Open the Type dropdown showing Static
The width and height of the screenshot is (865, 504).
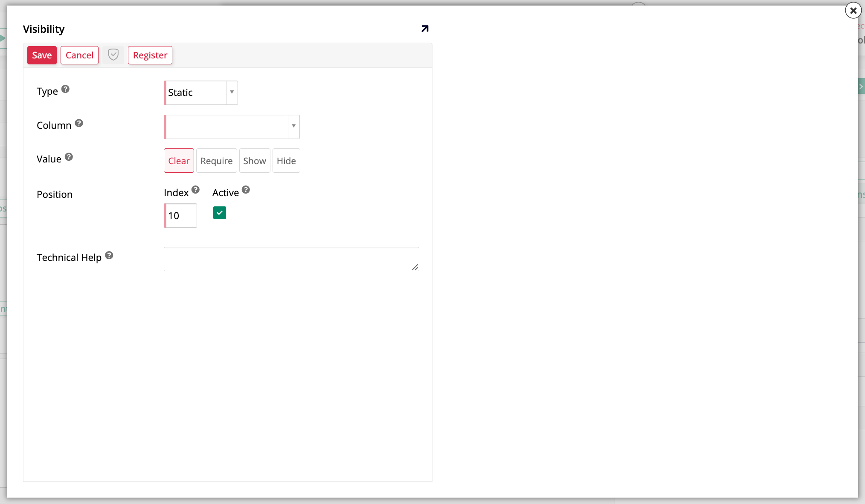(201, 93)
